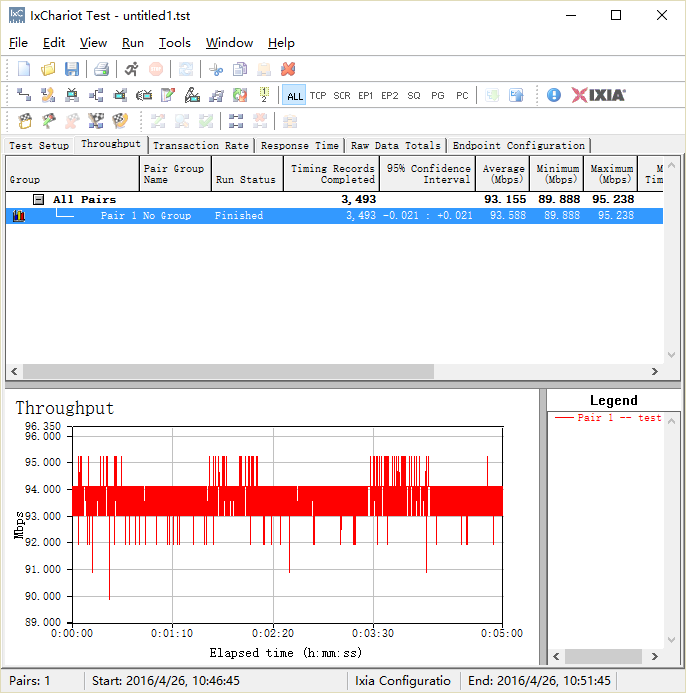686x693 pixels.
Task: Click the Add Video Pair TV icon
Action: pyautogui.click(x=72, y=95)
